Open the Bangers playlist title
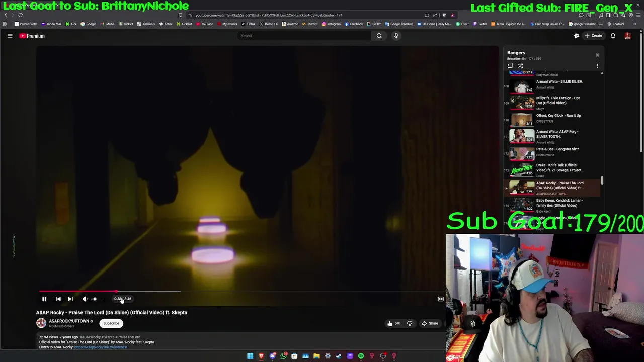The height and width of the screenshot is (362, 644). coord(516,53)
